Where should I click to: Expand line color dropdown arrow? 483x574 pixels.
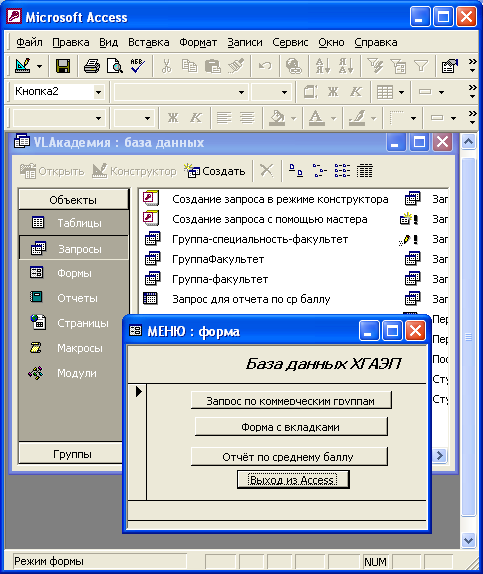[x=373, y=118]
